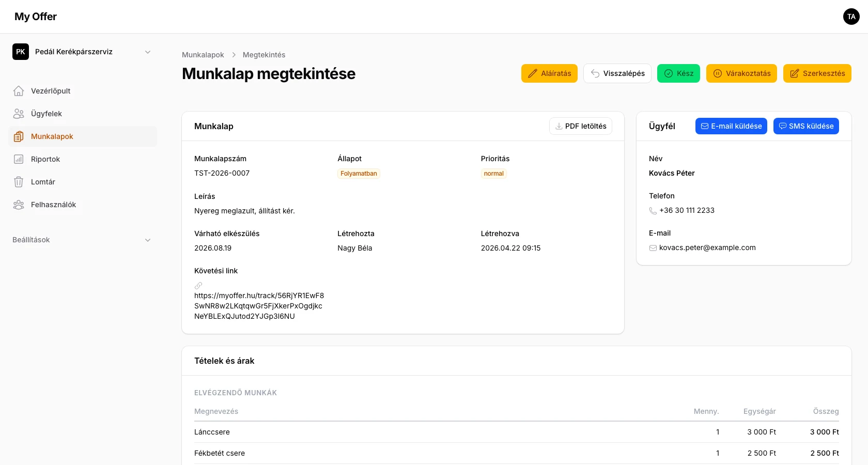Click the My Offer logo
Screen dimensions: 868x465
pyautogui.click(x=36, y=17)
